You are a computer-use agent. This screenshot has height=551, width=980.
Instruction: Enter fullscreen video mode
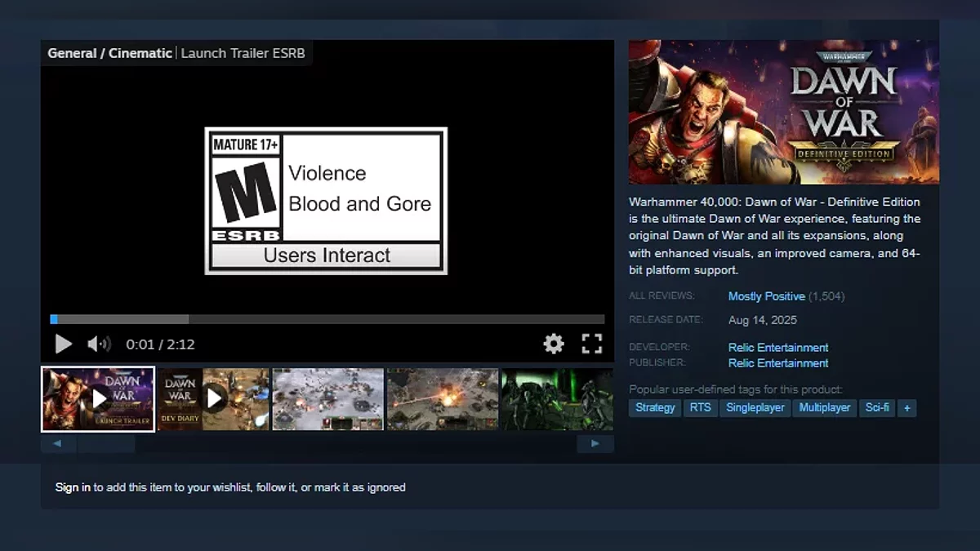coord(591,344)
